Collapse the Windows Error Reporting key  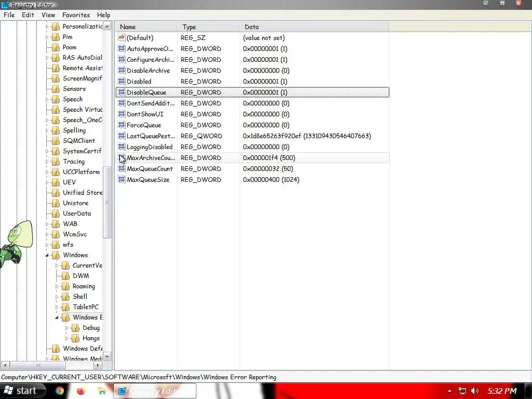pyautogui.click(x=57, y=317)
